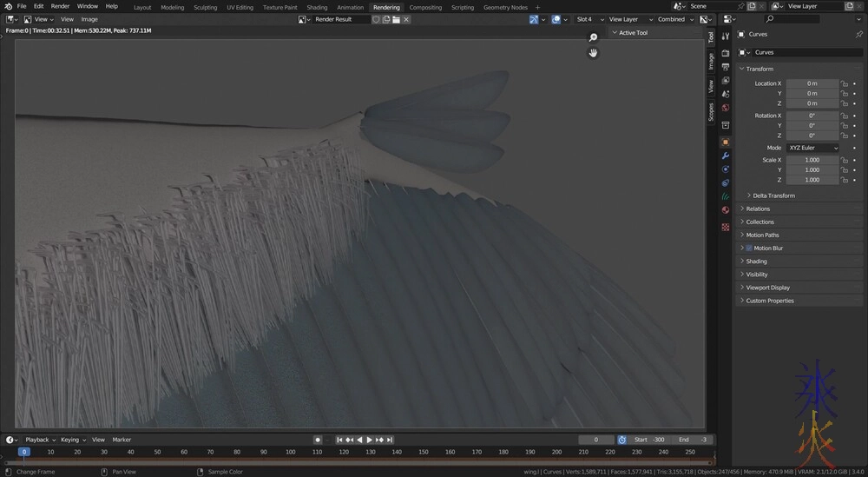Open the Render Result image folder icon

pyautogui.click(x=396, y=19)
